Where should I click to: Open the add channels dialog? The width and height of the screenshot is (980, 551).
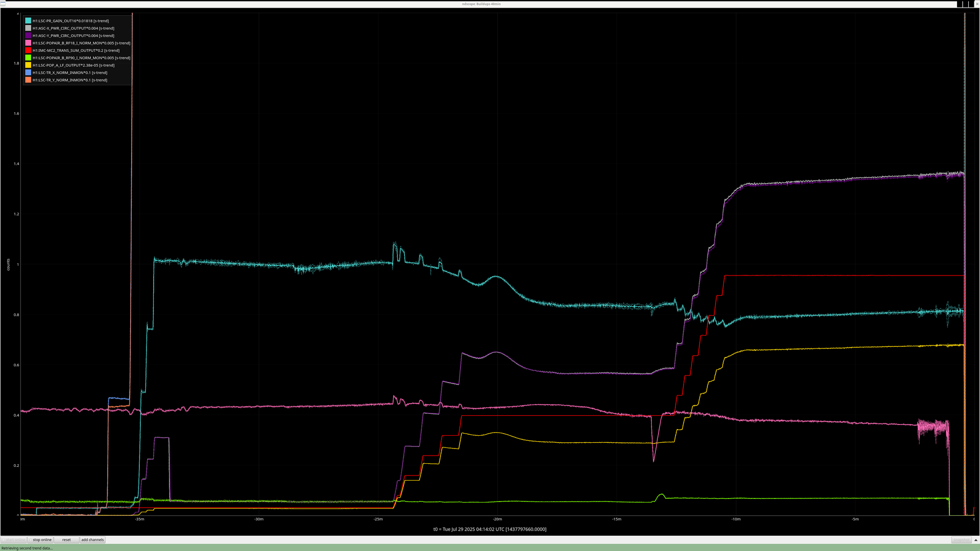[x=92, y=540]
